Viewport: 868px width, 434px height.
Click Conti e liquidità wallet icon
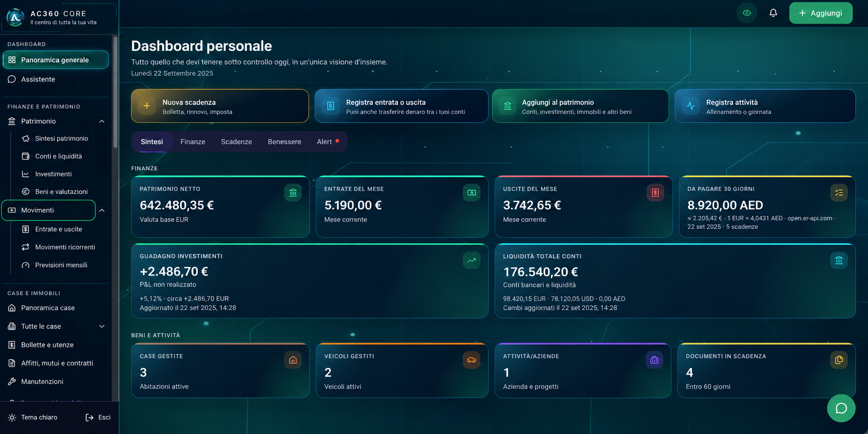pyautogui.click(x=25, y=156)
